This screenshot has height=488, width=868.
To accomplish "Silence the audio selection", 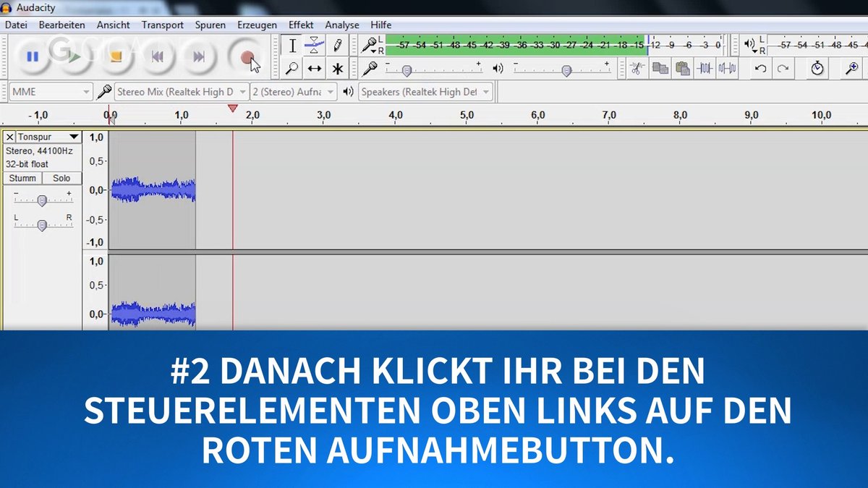I will (726, 67).
